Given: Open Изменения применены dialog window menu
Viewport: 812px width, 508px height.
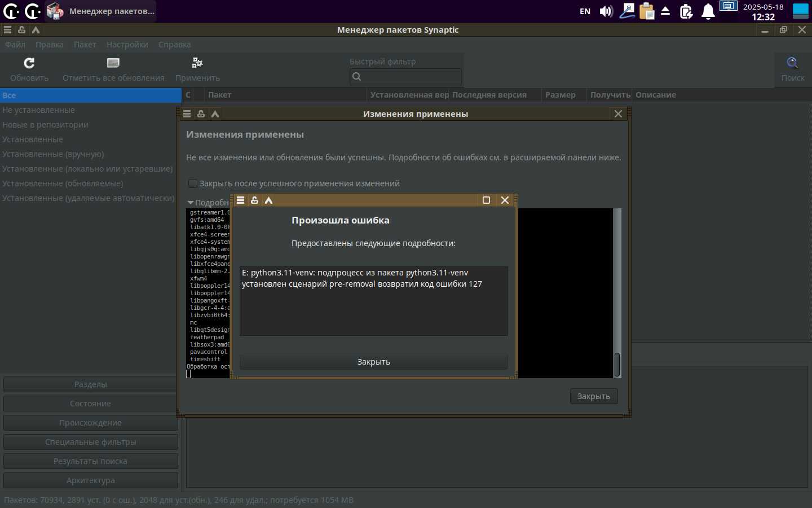Looking at the screenshot, I should [187, 114].
